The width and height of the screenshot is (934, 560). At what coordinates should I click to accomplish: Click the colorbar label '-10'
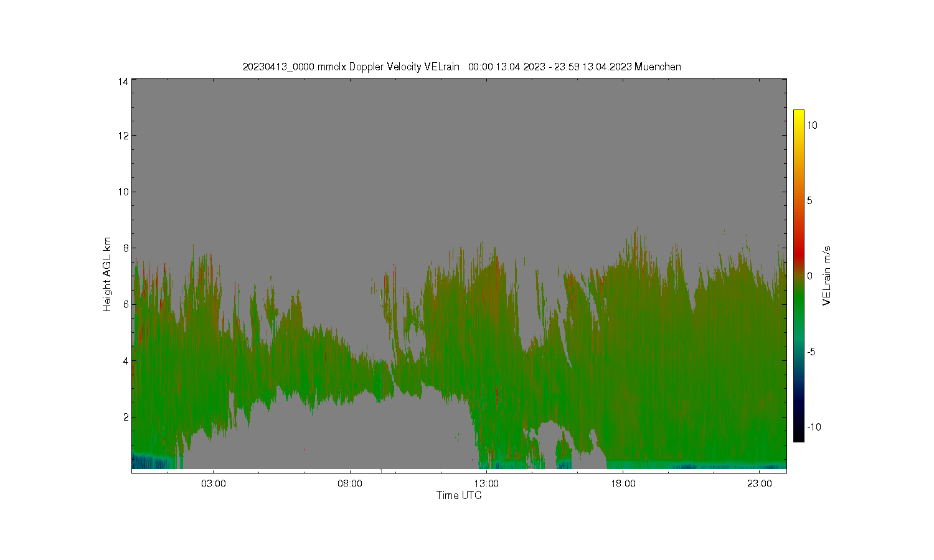(x=814, y=427)
